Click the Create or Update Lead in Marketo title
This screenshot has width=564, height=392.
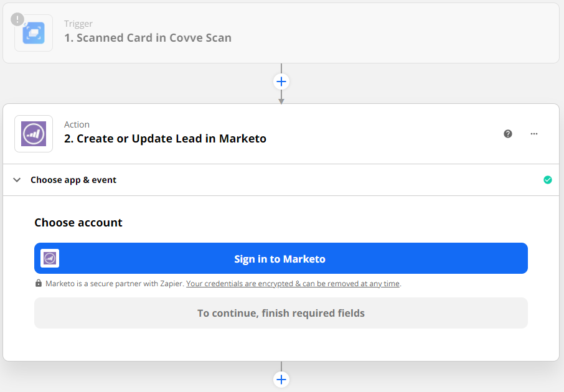pos(165,139)
